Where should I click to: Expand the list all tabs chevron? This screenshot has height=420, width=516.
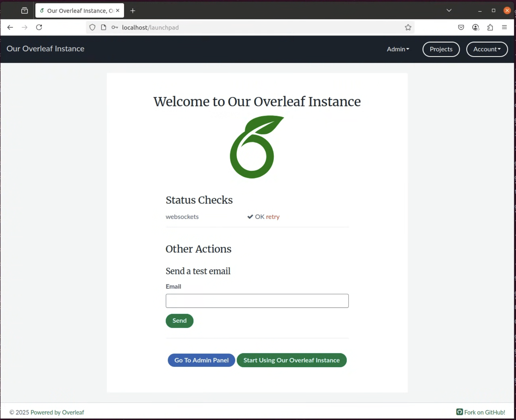click(x=449, y=10)
